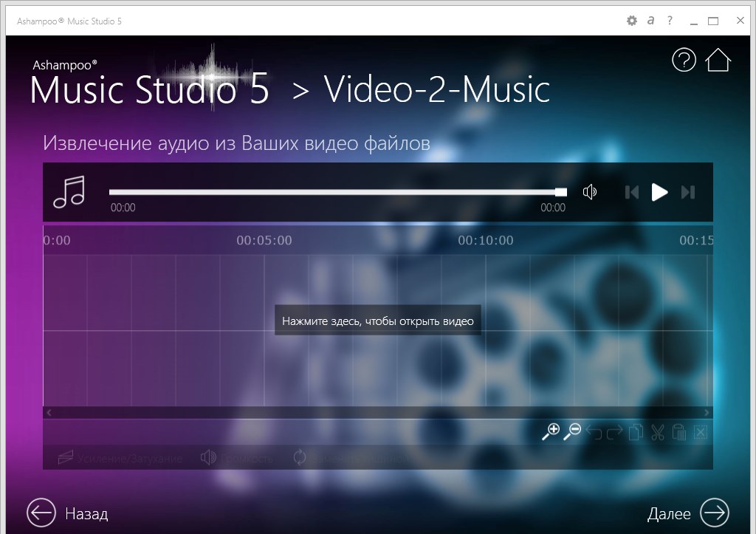The width and height of the screenshot is (756, 534).
Task: Maximize the Music Studio window
Action: 713,21
